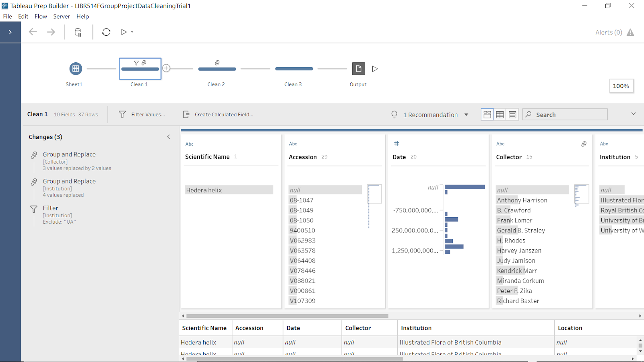Screen dimensions: 644x362
Task: Select the Output step icon
Action: [x=358, y=69]
